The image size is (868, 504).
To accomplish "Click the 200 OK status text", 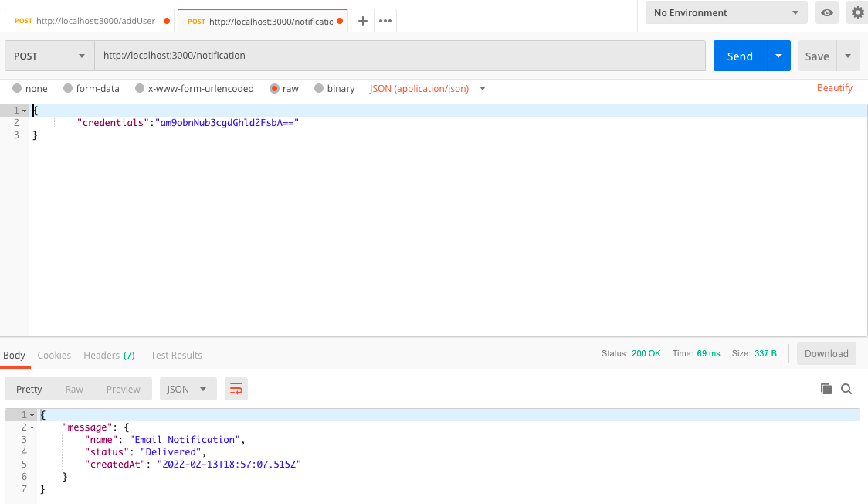I will 646,353.
